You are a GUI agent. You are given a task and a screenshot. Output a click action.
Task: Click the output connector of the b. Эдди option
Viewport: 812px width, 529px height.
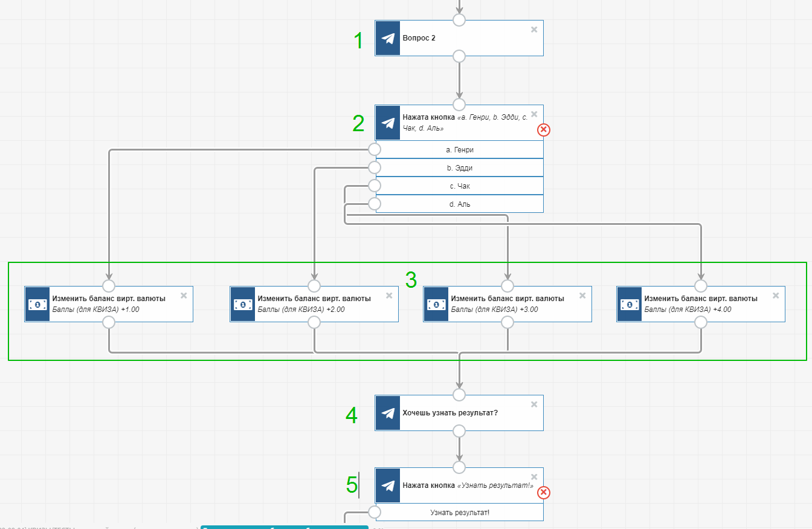point(375,167)
